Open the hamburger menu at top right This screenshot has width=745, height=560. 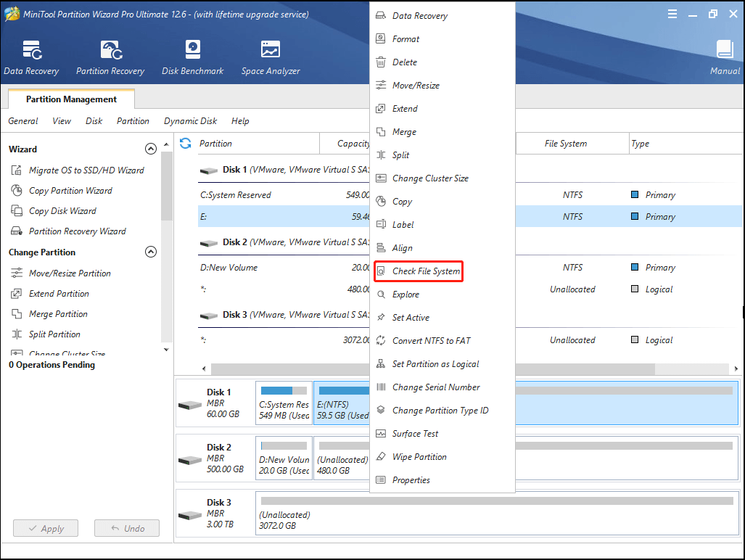[x=672, y=13]
